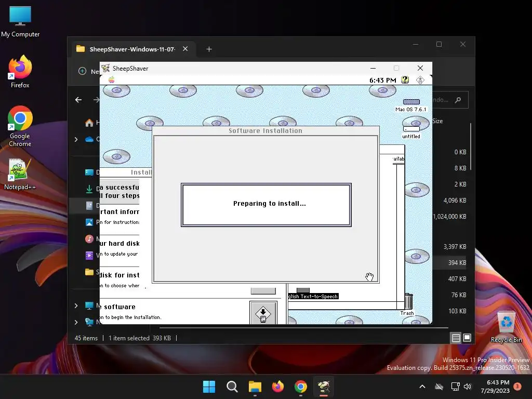The height and width of the screenshot is (399, 532).
Task: Select the file row showing 407 KB
Action: click(x=450, y=279)
